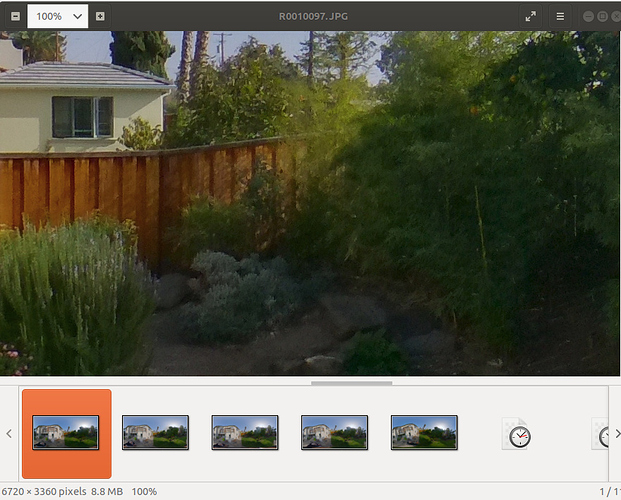Open the hamburger menu

coord(560,16)
